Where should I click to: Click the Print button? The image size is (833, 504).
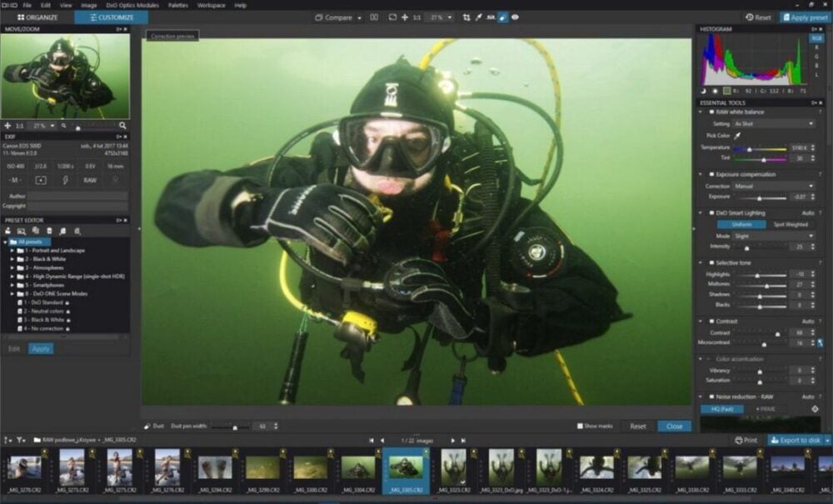746,440
